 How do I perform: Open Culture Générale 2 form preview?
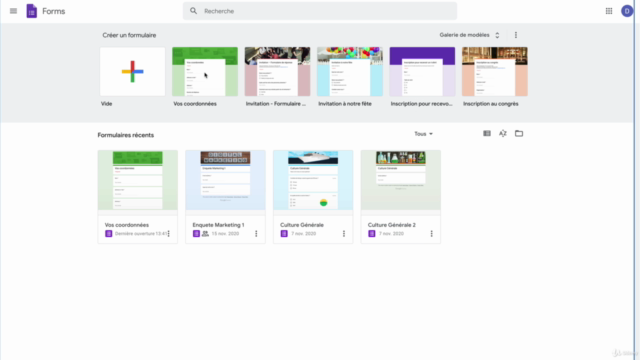[x=401, y=180]
